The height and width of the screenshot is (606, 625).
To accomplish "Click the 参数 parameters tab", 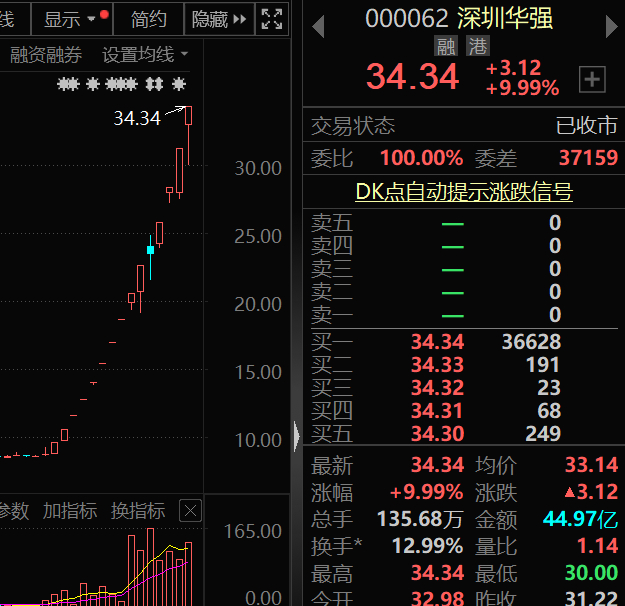I will pyautogui.click(x=14, y=511).
